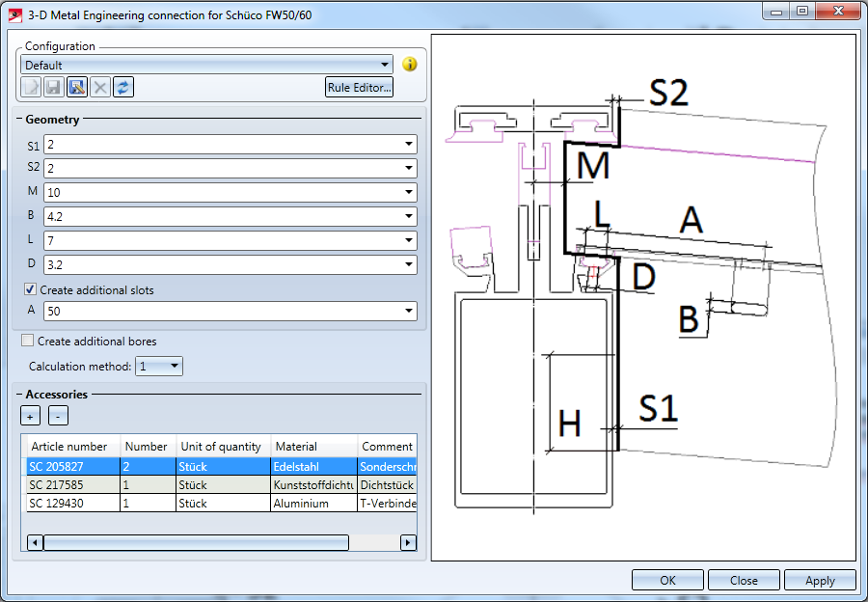Image resolution: width=868 pixels, height=602 pixels.
Task: Click the save configuration as icon
Action: point(77,88)
